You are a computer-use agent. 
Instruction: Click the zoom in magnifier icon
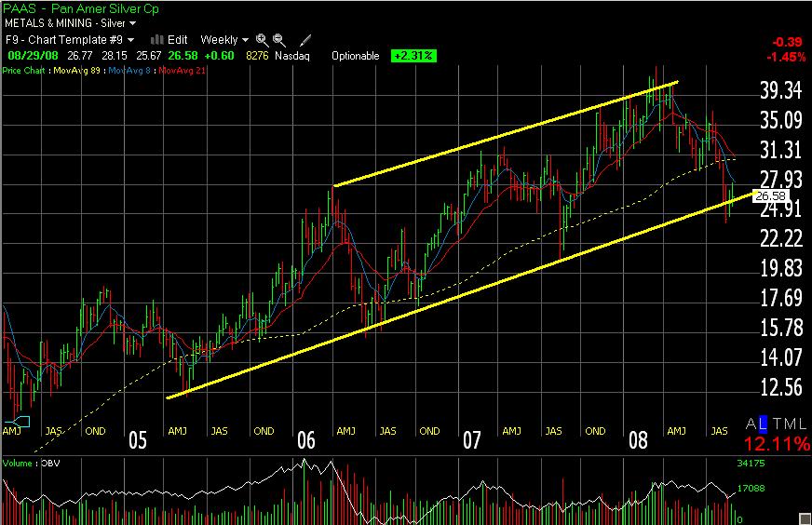coord(262,40)
